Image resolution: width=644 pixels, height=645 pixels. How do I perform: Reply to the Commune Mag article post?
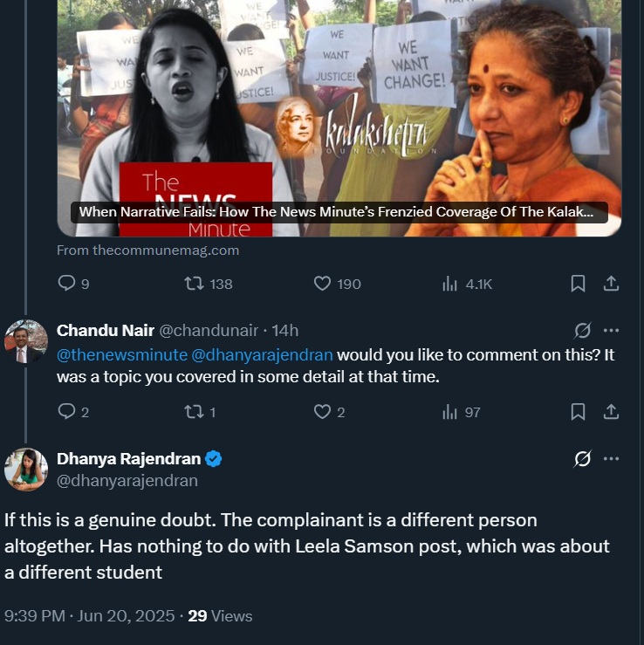point(66,284)
